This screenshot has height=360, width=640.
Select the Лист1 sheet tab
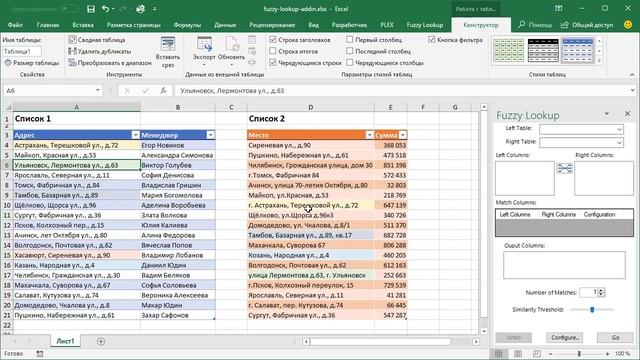[x=65, y=341]
